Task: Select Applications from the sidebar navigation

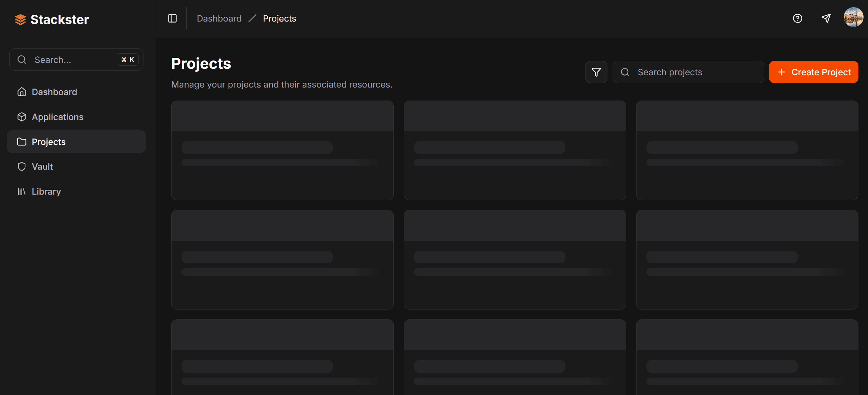Action: coord(57,117)
